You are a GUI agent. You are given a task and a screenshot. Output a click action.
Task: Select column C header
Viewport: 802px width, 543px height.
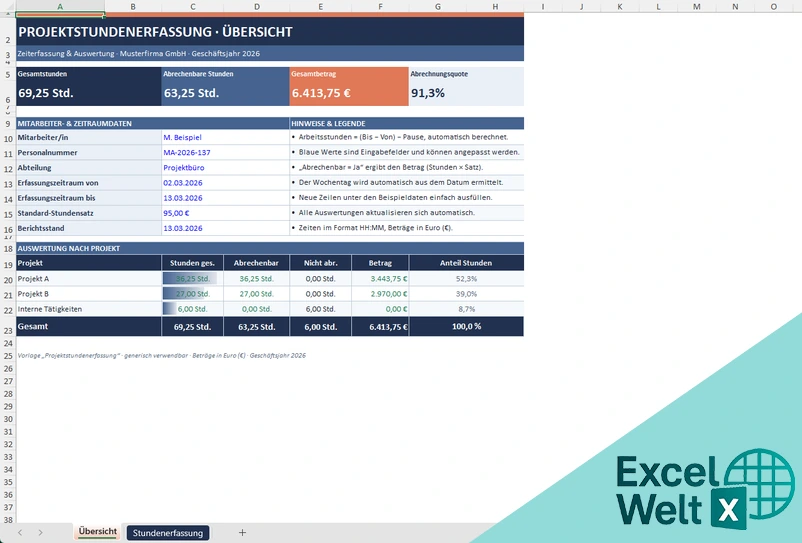(192, 7)
